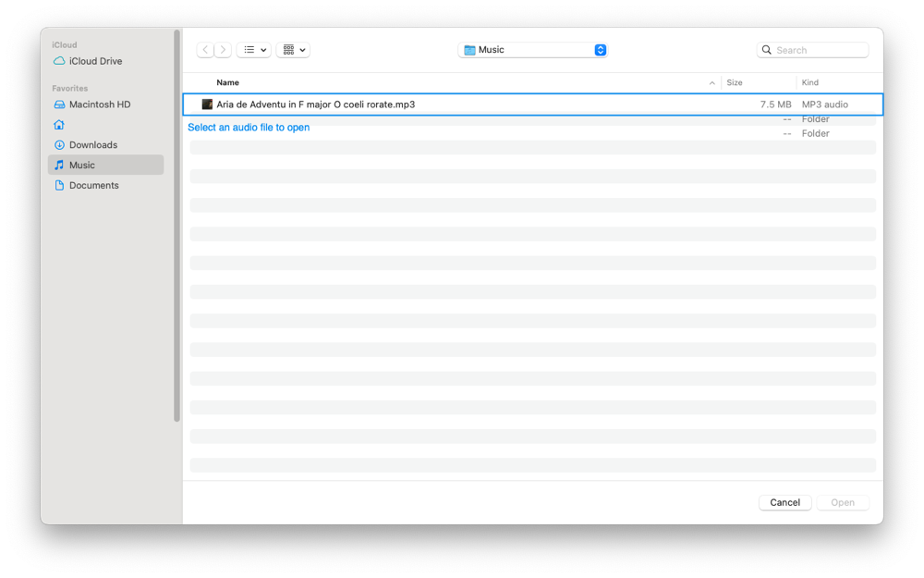This screenshot has width=924, height=578.
Task: Click the iCloud Drive cloud icon
Action: pyautogui.click(x=59, y=61)
